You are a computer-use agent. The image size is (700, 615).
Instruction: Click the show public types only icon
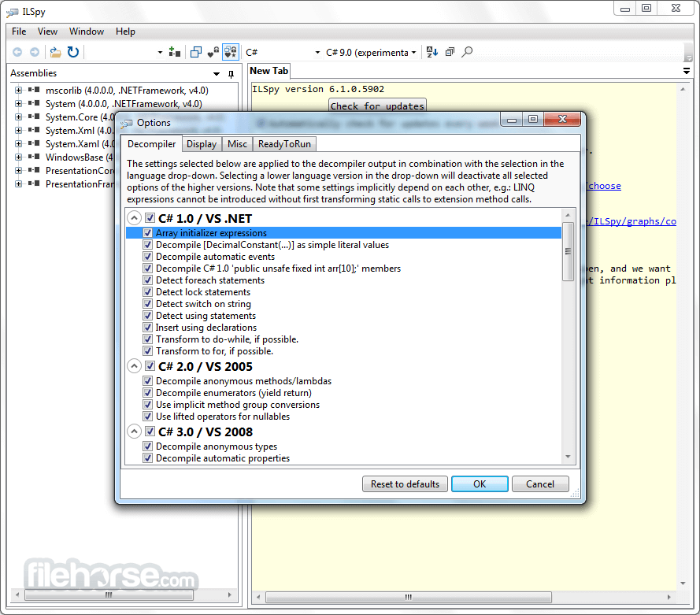tap(196, 52)
